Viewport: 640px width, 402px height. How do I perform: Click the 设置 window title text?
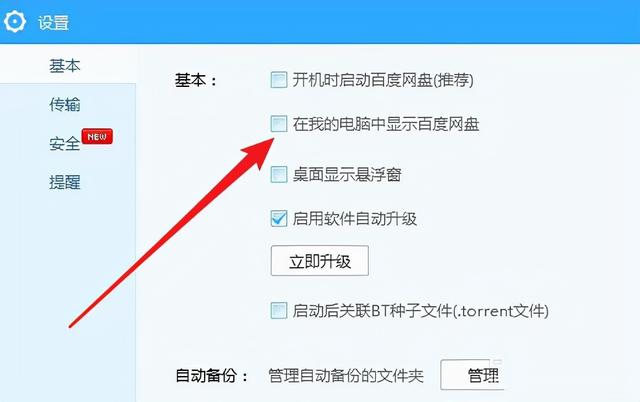click(53, 22)
